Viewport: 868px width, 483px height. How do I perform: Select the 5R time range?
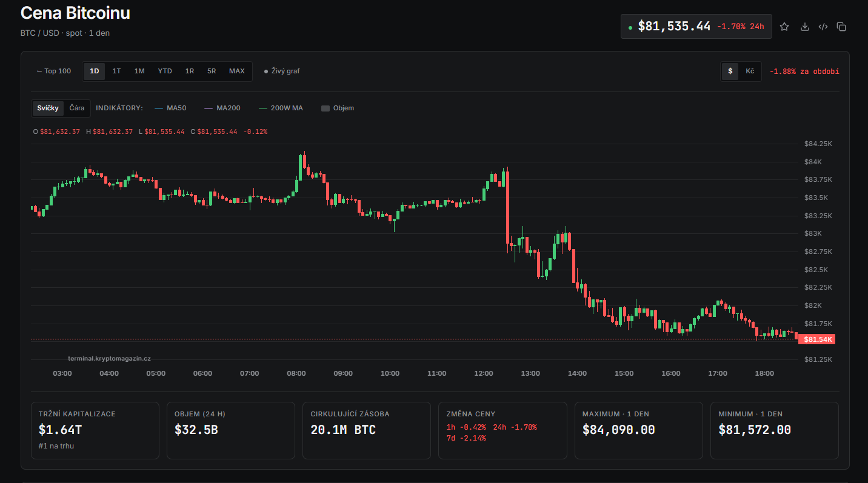click(x=212, y=71)
